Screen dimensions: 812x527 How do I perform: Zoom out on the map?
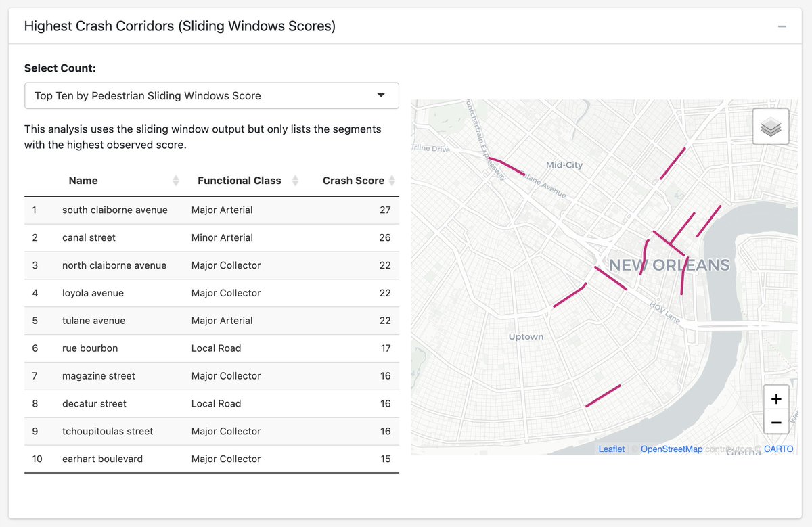[776, 422]
